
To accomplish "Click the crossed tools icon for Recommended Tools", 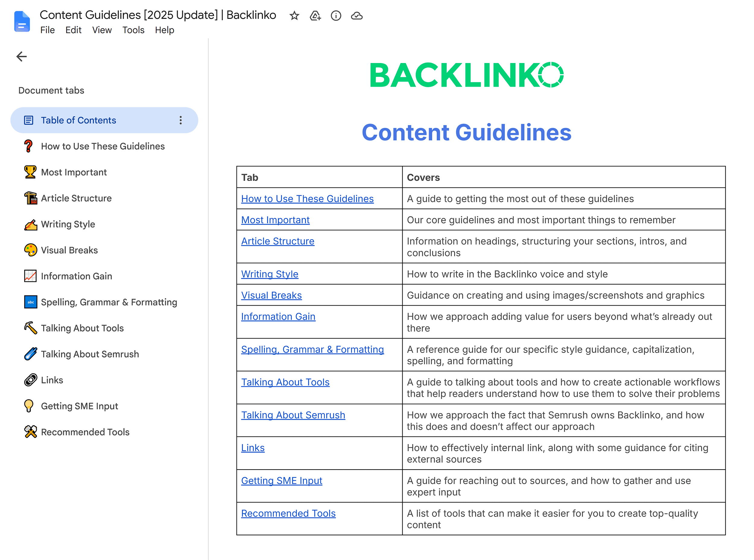I will point(30,432).
